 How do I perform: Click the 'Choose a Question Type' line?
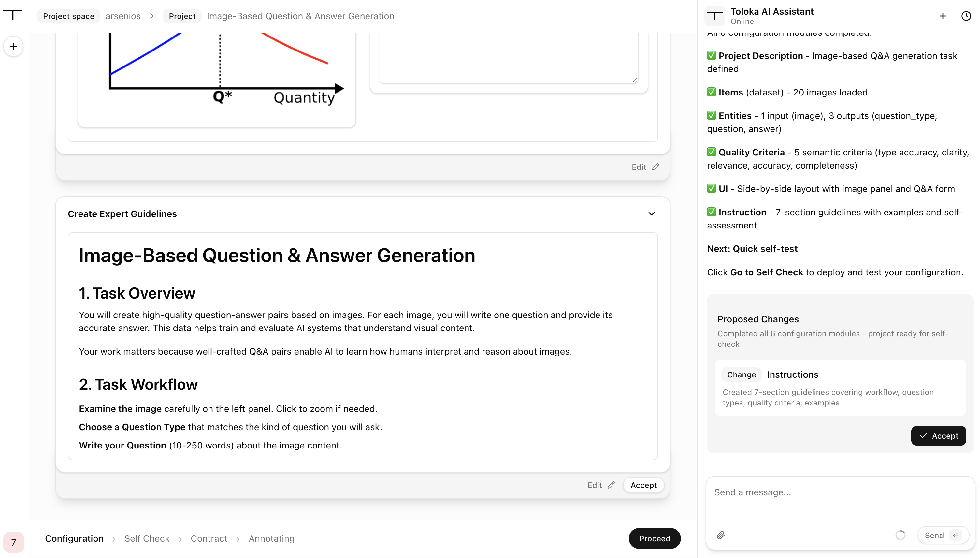tap(230, 427)
